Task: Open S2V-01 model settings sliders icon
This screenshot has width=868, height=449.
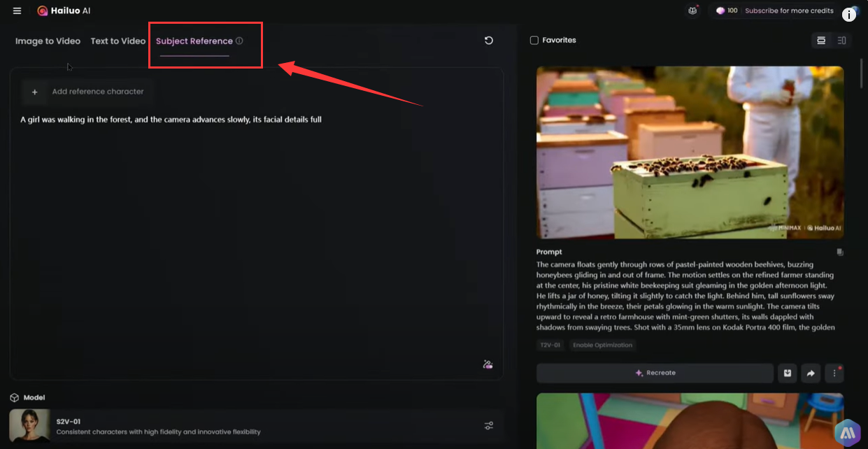Action: pyautogui.click(x=489, y=425)
